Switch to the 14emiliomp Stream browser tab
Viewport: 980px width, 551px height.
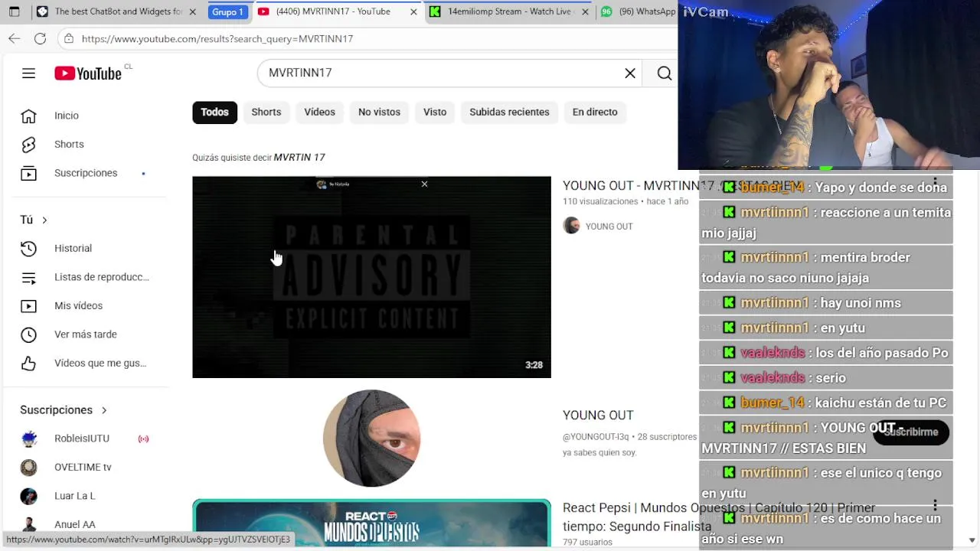(x=510, y=11)
